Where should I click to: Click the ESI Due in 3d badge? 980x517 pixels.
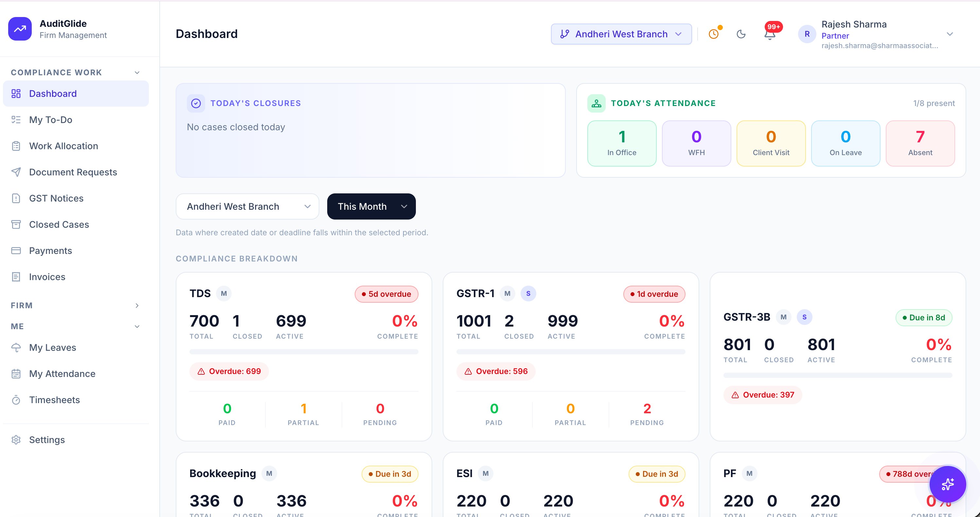point(657,474)
